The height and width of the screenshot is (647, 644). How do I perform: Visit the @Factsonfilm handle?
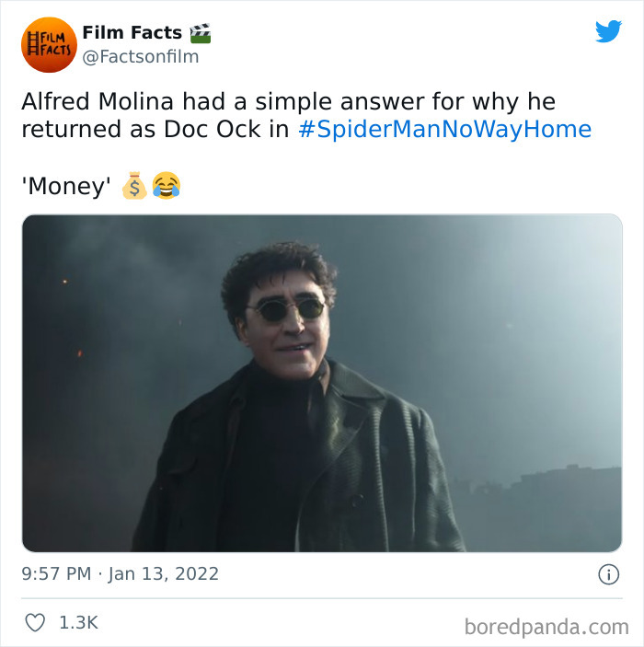(x=141, y=56)
